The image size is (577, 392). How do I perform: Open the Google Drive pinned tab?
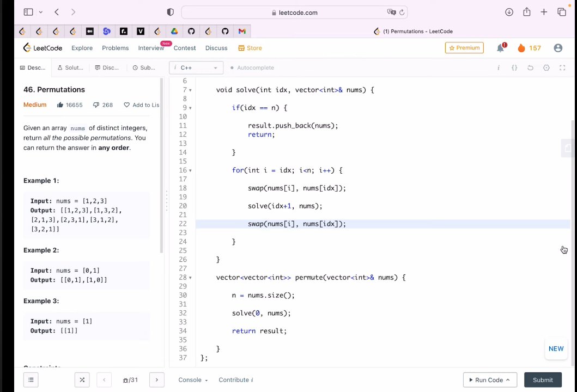pos(174,32)
